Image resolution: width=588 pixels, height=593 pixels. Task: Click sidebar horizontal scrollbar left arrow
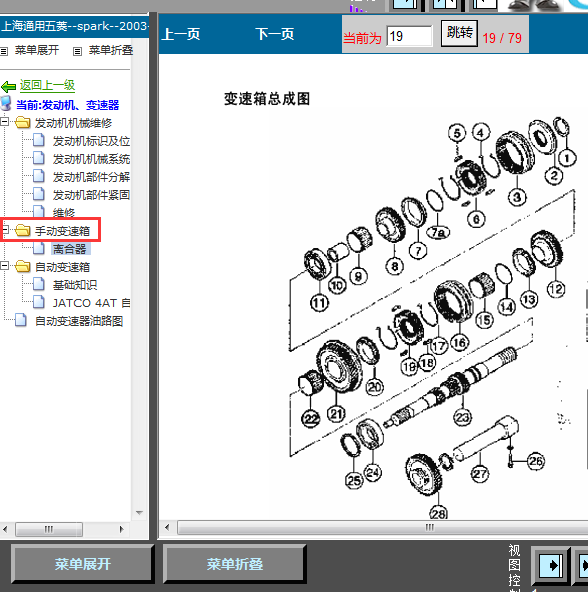pos(5,529)
